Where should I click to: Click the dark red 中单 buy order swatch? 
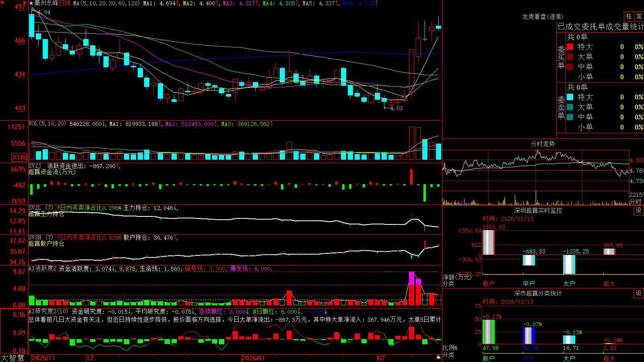pos(570,66)
